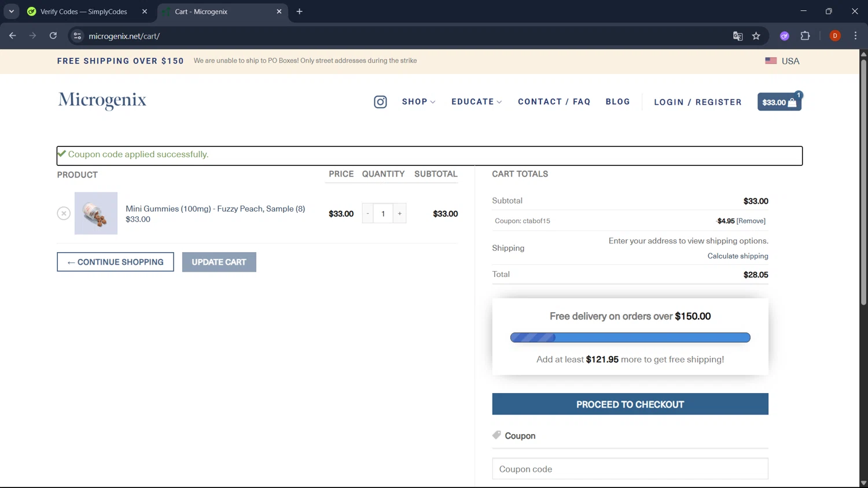Click PROCEED TO CHECKOUT button
The image size is (868, 488).
630,404
